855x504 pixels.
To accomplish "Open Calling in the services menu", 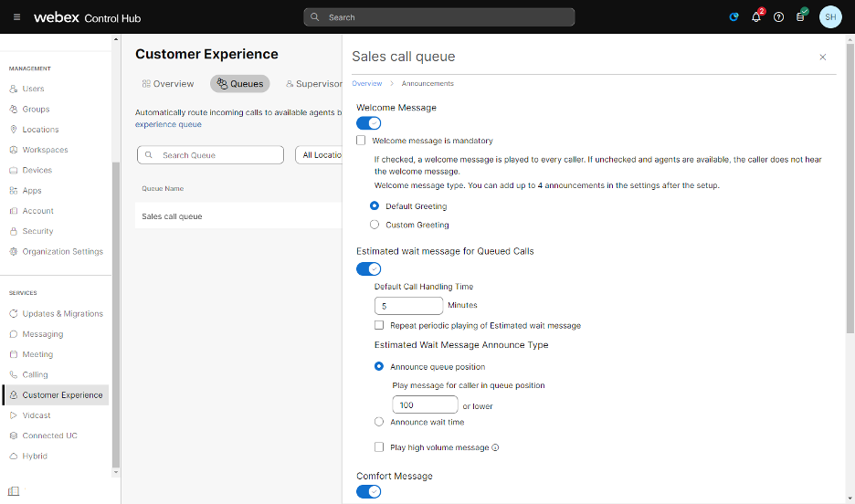I will pos(35,375).
